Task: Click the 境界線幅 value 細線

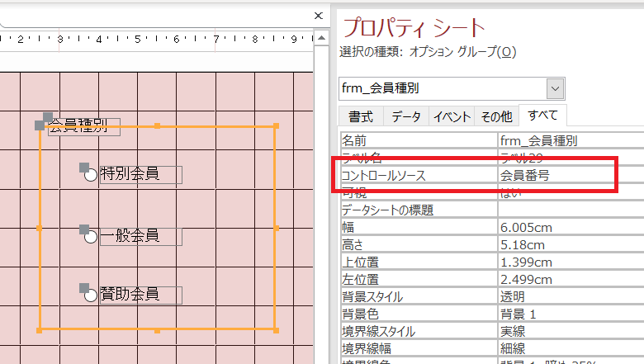Action: point(571,348)
